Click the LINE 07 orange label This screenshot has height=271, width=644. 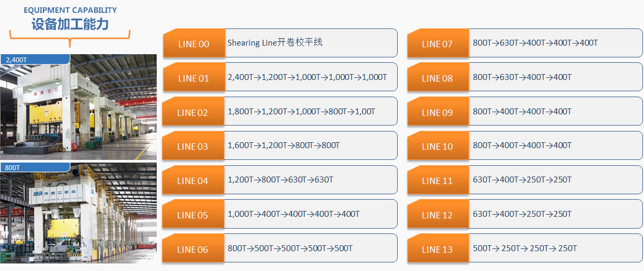coord(437,44)
